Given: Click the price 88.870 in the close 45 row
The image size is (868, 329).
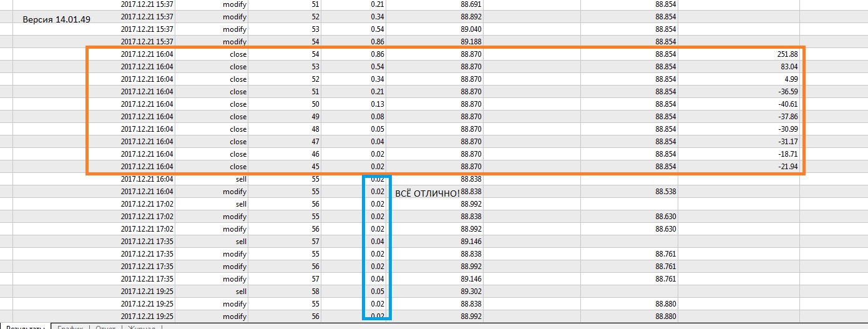Looking at the screenshot, I should click(x=471, y=167).
